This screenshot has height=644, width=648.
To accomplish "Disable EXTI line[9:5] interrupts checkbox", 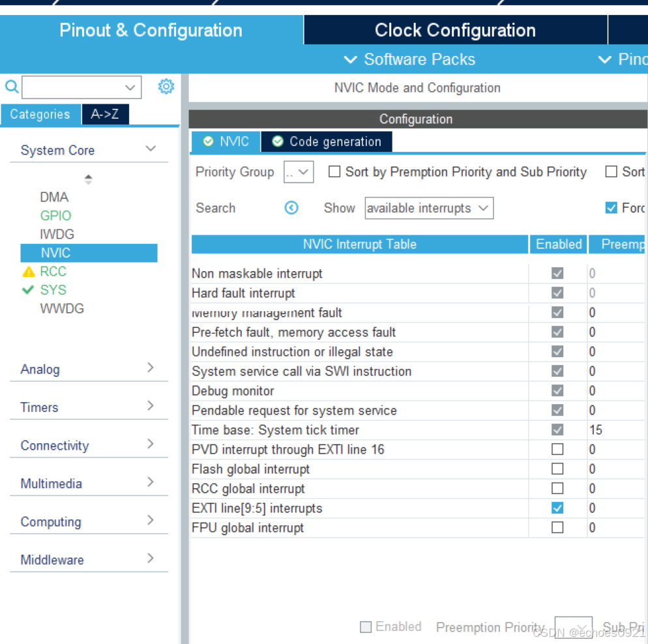I will 557,508.
